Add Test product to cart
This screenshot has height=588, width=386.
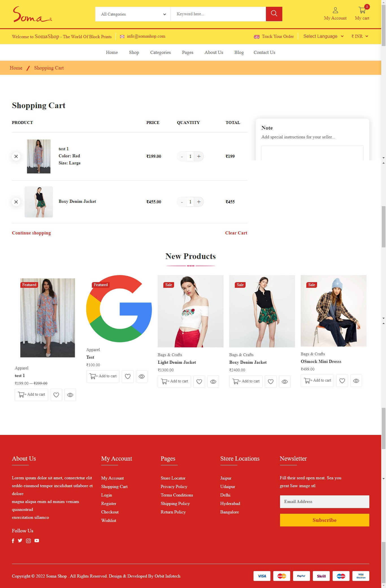pyautogui.click(x=103, y=376)
